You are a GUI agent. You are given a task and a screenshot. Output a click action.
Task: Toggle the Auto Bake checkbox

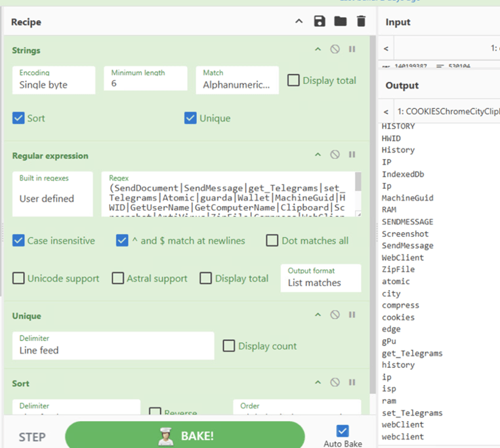pyautogui.click(x=343, y=431)
